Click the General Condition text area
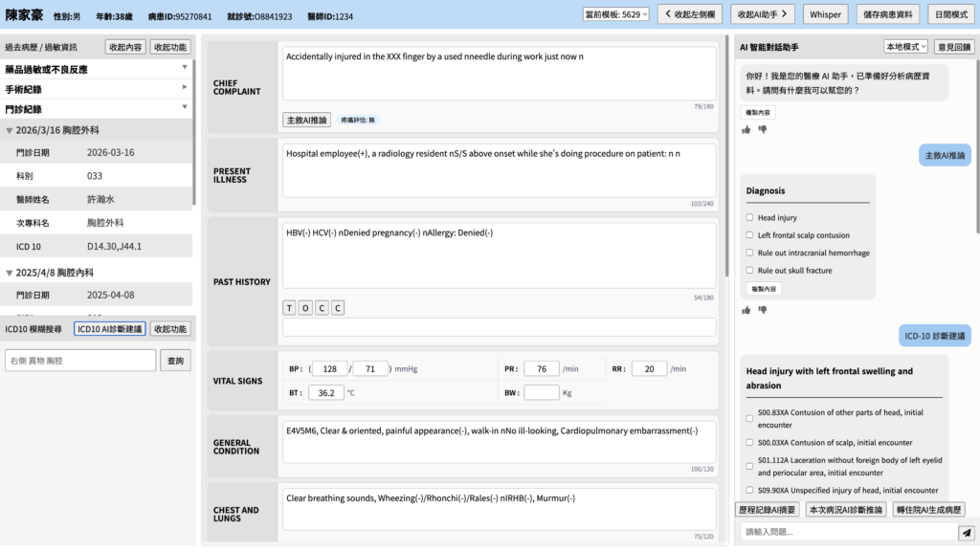Image resolution: width=980 pixels, height=552 pixels. pos(500,442)
